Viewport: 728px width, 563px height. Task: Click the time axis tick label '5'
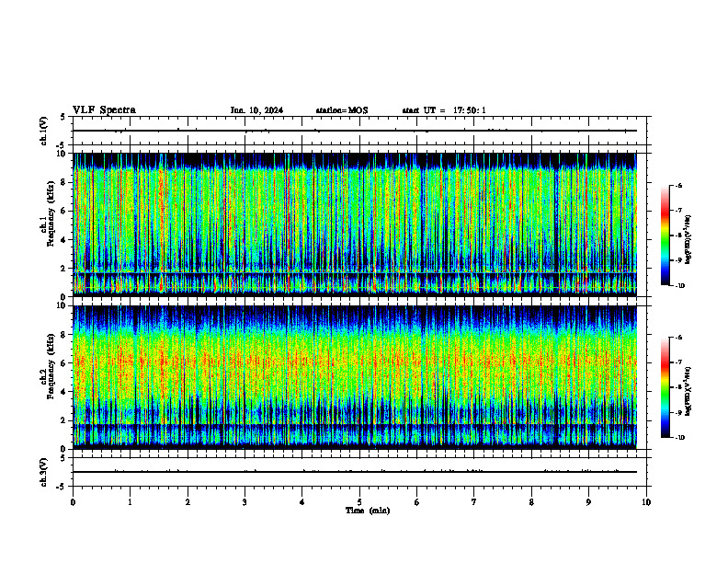[x=359, y=502]
